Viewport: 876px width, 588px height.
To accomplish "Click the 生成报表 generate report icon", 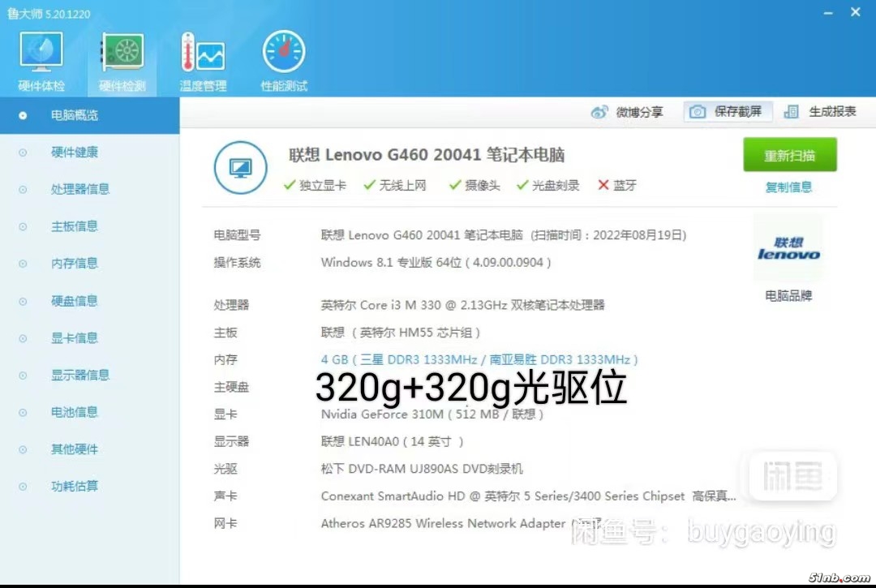I will coord(792,112).
